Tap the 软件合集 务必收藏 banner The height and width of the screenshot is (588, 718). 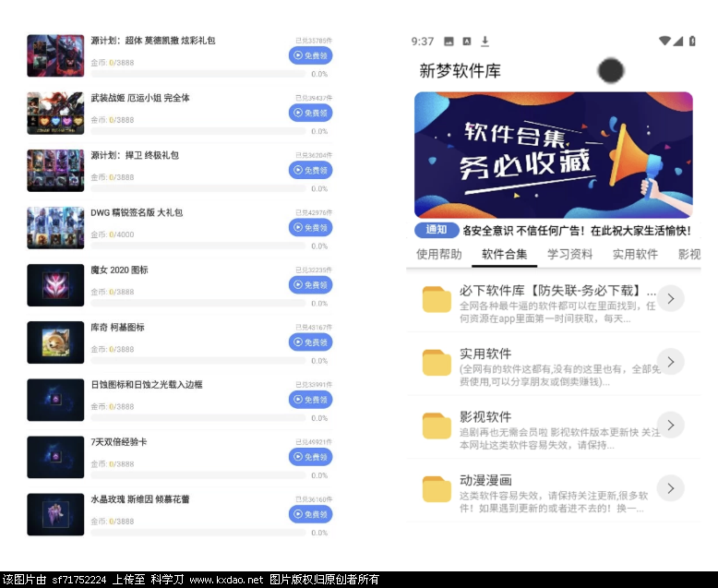coord(553,155)
